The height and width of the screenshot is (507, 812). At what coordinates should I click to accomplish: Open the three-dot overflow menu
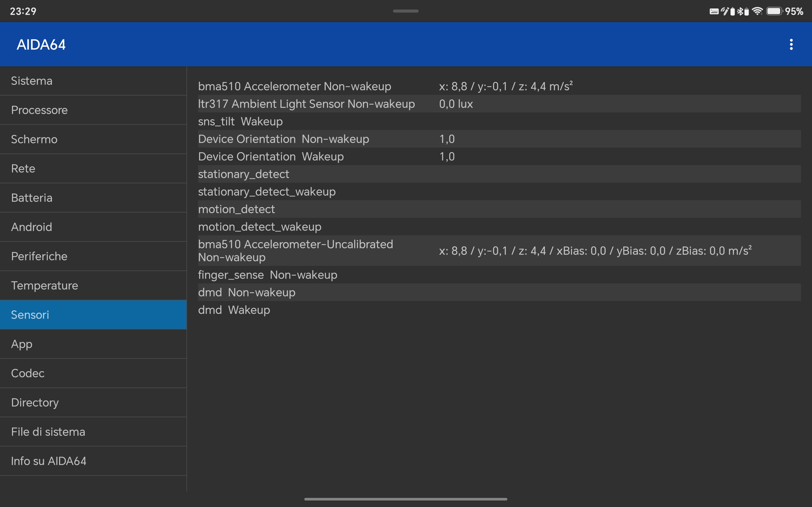(x=791, y=44)
